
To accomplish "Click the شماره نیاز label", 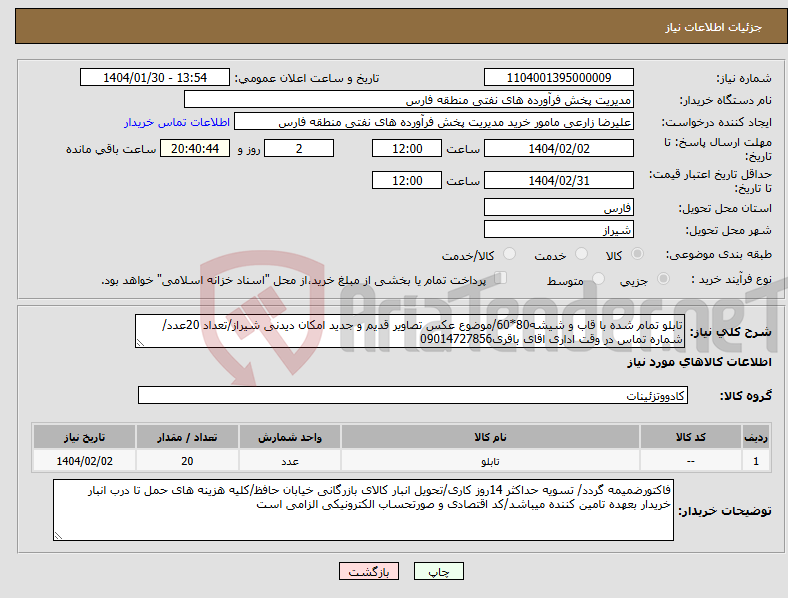I will pyautogui.click(x=744, y=78).
